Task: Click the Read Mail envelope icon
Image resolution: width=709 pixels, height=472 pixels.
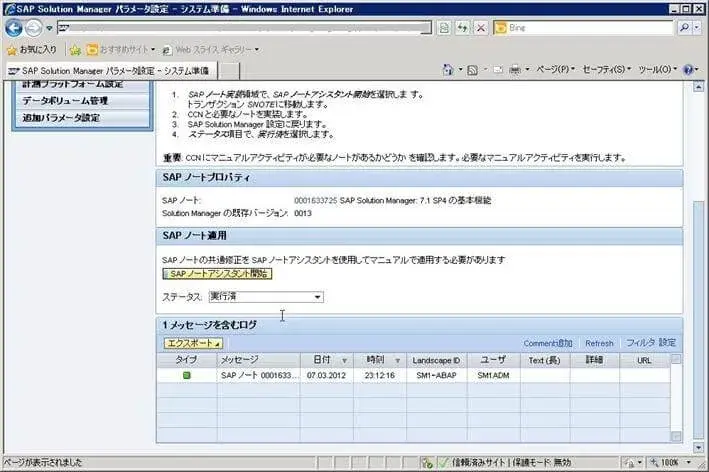Action: (x=497, y=70)
